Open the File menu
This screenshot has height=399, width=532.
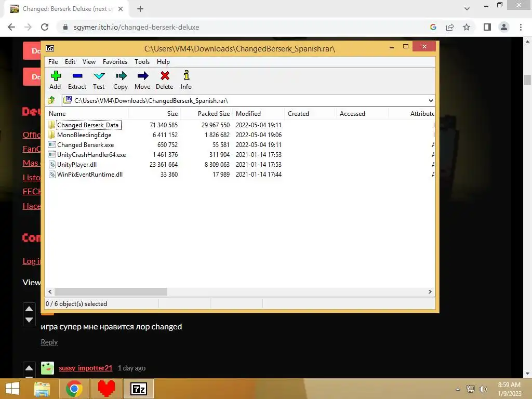53,62
